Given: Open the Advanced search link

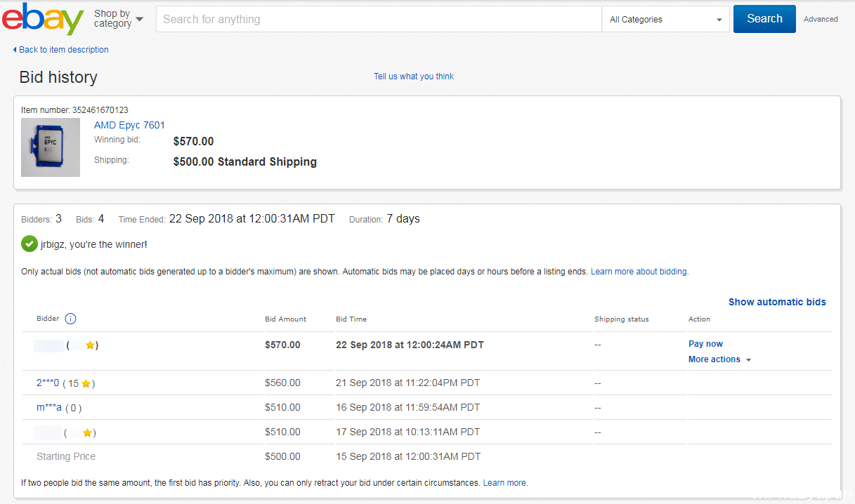Looking at the screenshot, I should click(x=821, y=20).
